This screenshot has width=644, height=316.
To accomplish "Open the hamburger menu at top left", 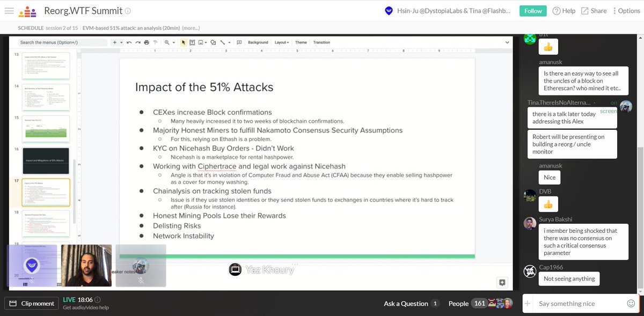I will tap(8, 10).
